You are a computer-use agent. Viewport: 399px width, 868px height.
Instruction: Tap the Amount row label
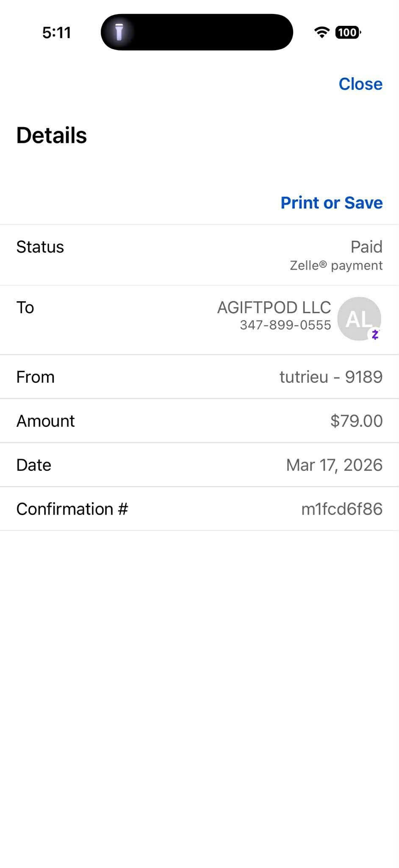(45, 421)
